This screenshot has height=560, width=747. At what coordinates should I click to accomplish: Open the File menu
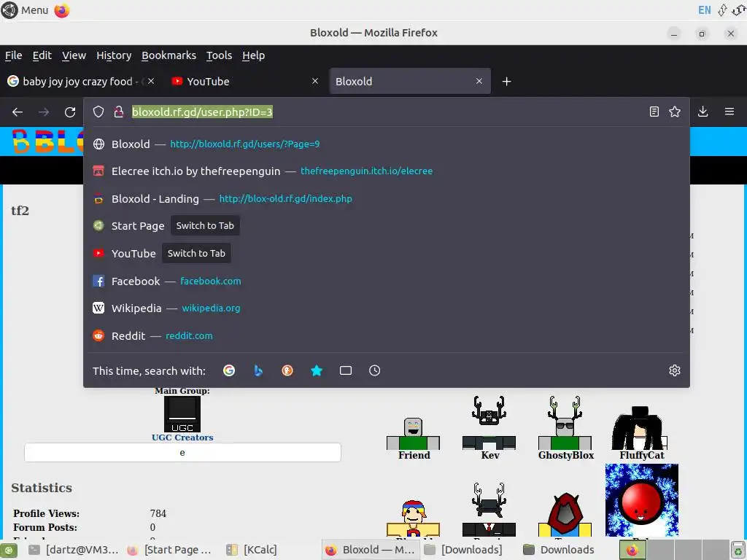click(13, 55)
